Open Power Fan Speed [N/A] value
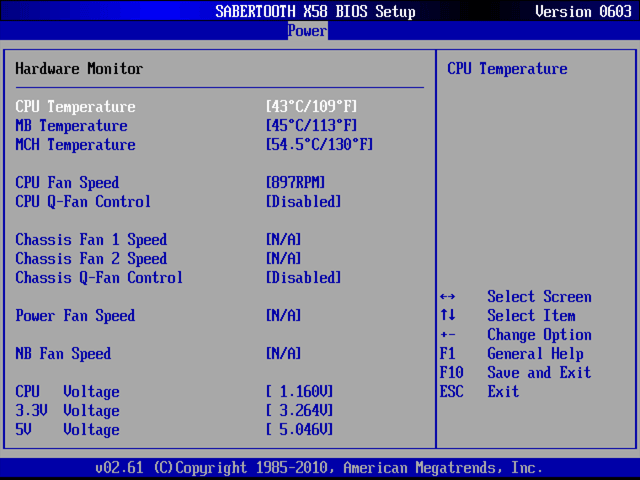The width and height of the screenshot is (640, 480). [x=284, y=316]
